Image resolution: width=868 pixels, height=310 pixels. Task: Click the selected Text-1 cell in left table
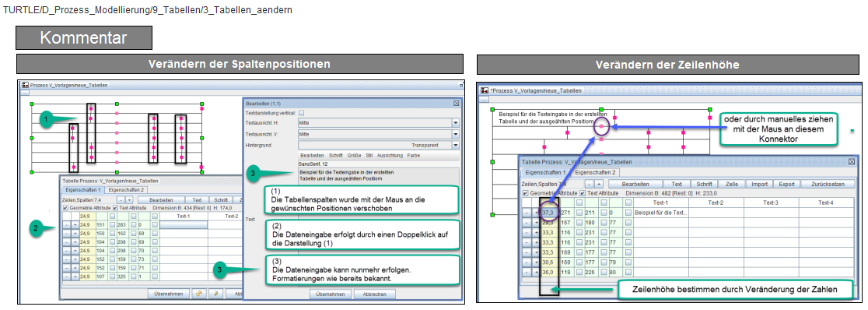[x=184, y=224]
